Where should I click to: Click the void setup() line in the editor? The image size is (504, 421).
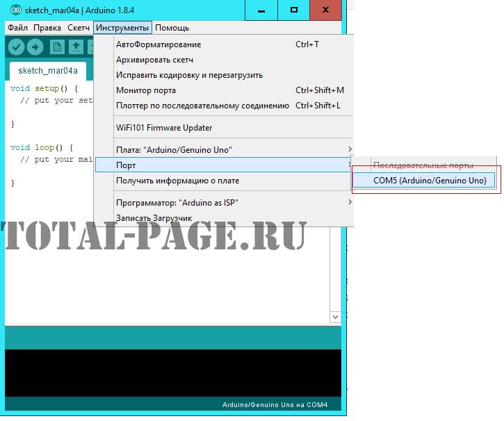tap(44, 88)
